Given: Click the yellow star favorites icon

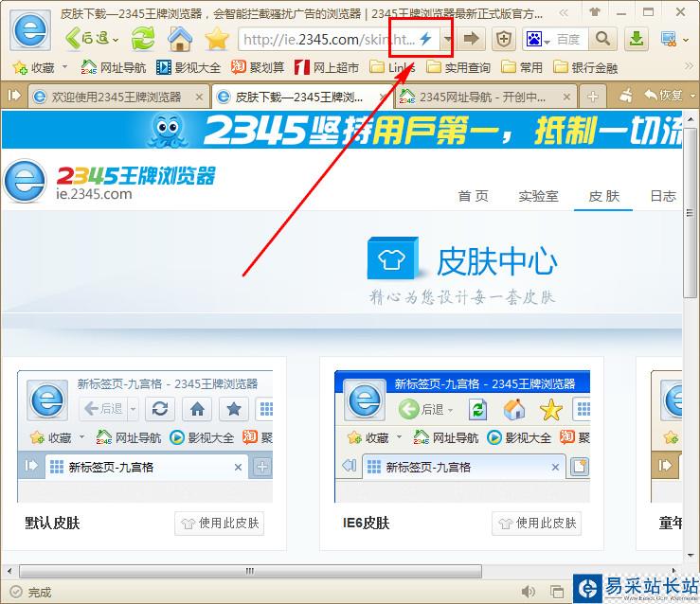Looking at the screenshot, I should click(x=217, y=39).
